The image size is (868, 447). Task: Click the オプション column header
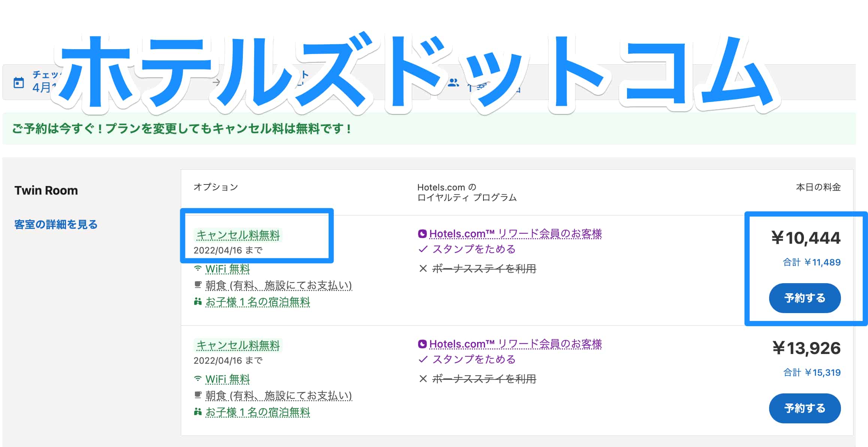216,187
